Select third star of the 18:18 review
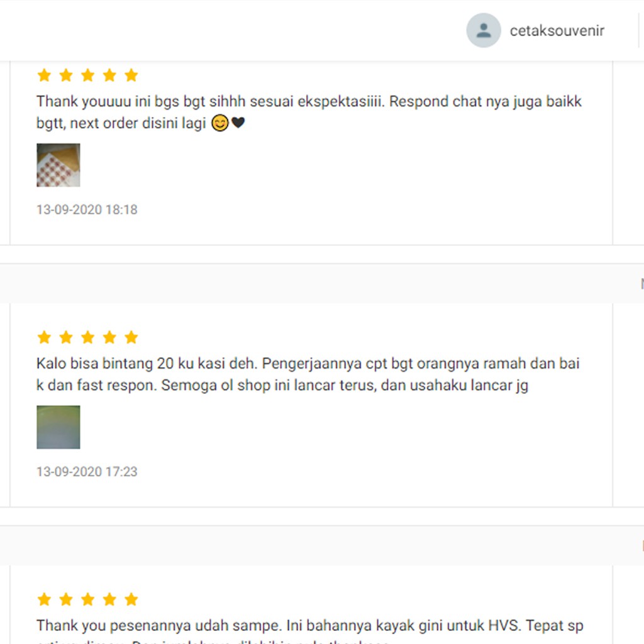644x644 pixels. point(87,75)
